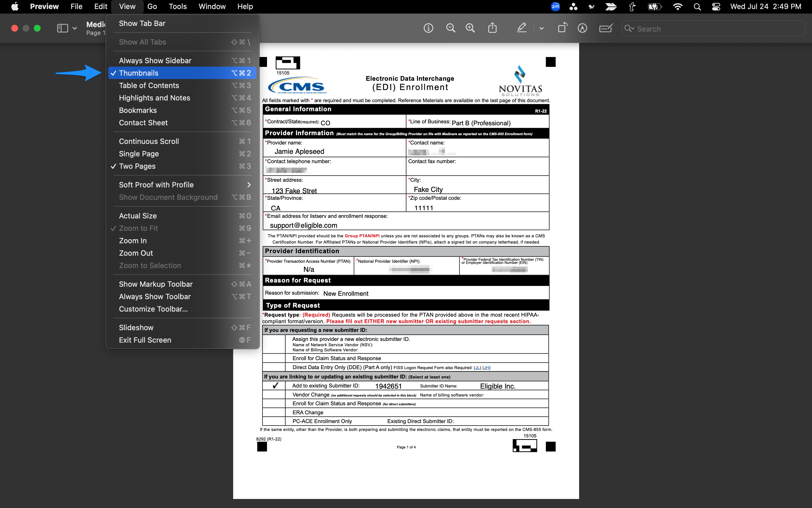Open the Share toolbar icon
Viewport: 812px width, 508px height.
(492, 28)
